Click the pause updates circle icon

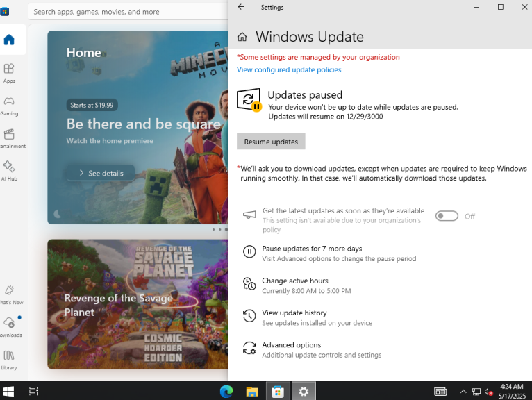point(249,252)
